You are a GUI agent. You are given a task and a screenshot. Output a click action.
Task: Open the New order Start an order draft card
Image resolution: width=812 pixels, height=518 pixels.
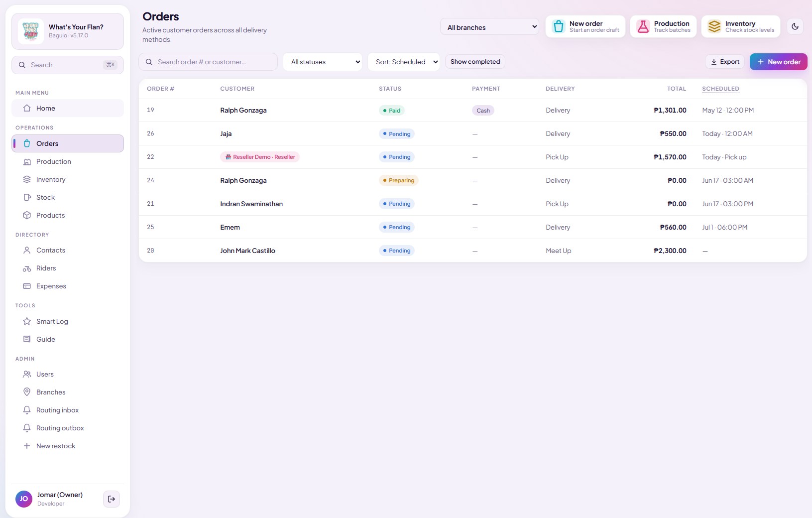pyautogui.click(x=585, y=26)
